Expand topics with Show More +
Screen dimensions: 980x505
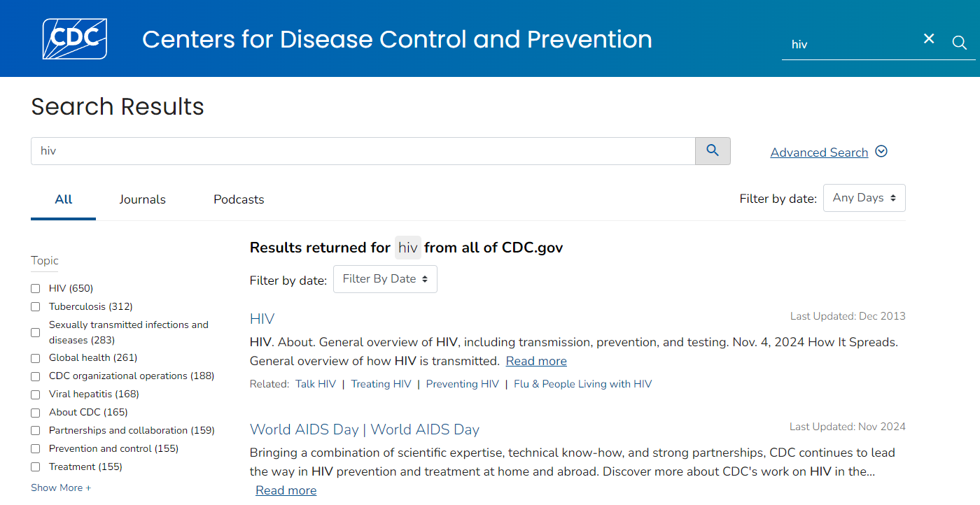(x=61, y=488)
